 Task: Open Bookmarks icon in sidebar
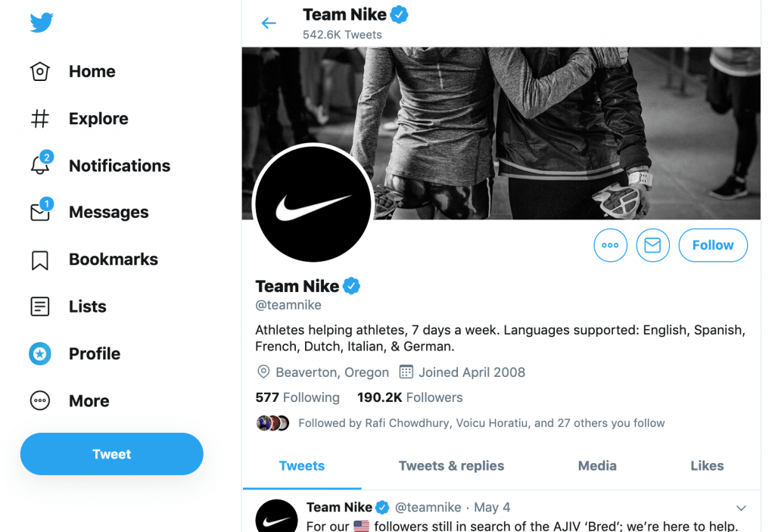point(40,260)
